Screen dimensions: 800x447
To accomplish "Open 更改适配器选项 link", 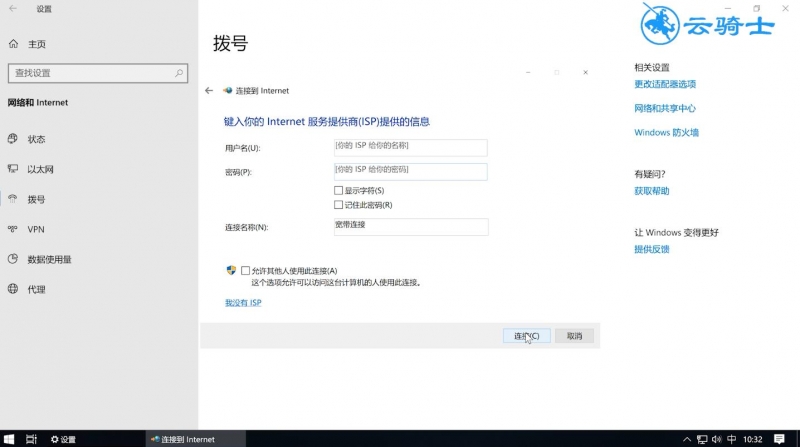I will tap(665, 84).
